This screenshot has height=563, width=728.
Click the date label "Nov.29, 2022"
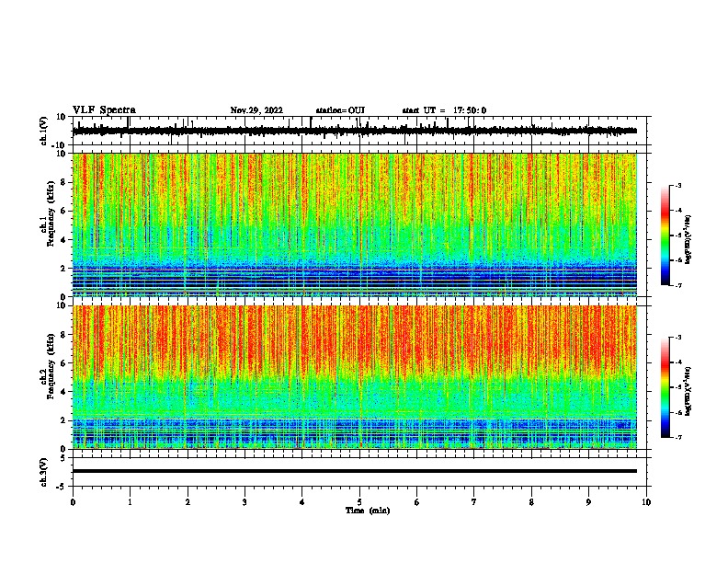coord(256,110)
